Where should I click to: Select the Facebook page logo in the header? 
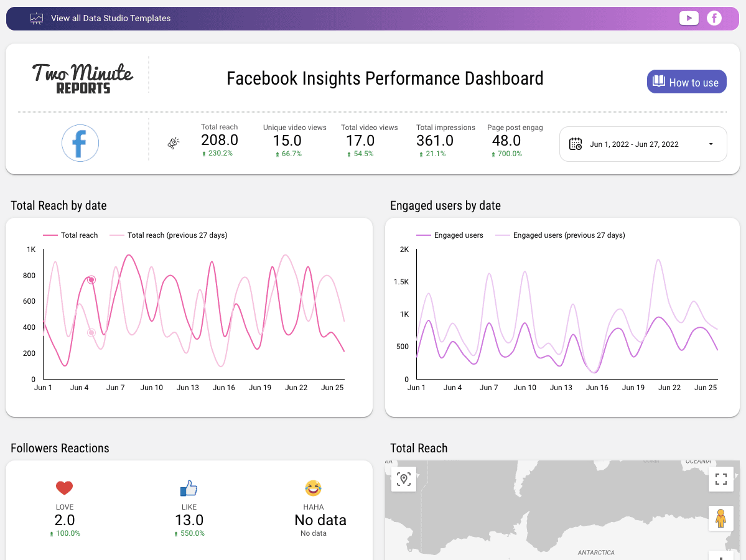[80, 143]
